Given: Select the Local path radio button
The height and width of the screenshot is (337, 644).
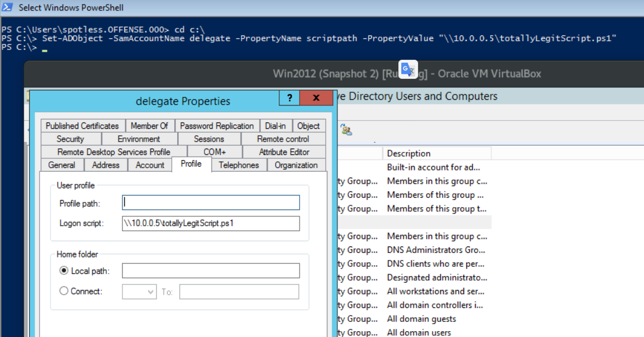Looking at the screenshot, I should (x=64, y=271).
